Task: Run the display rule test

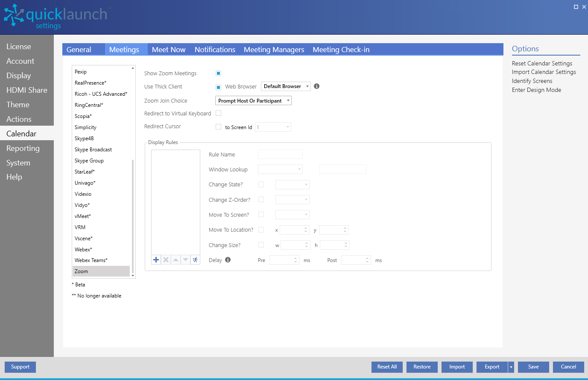Action: 195,259
